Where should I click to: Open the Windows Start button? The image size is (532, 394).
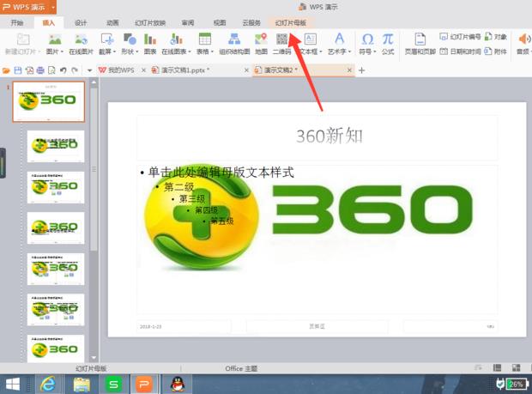click(x=13, y=385)
